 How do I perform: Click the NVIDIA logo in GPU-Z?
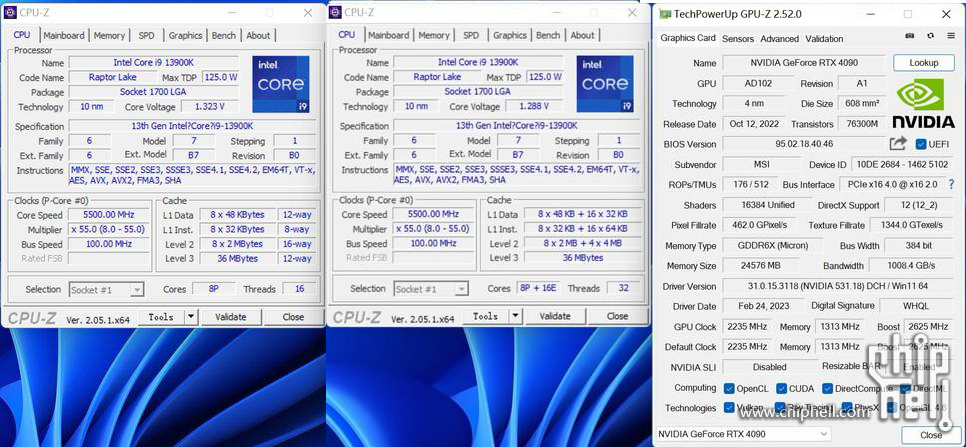click(923, 104)
